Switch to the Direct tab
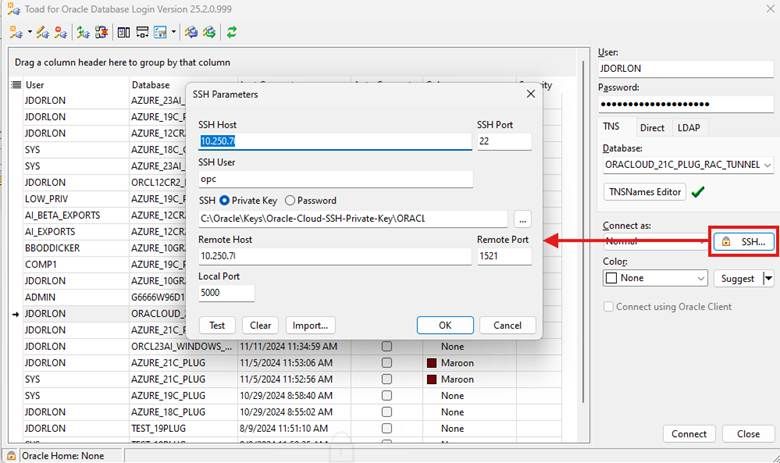The image size is (780, 463). coord(652,128)
